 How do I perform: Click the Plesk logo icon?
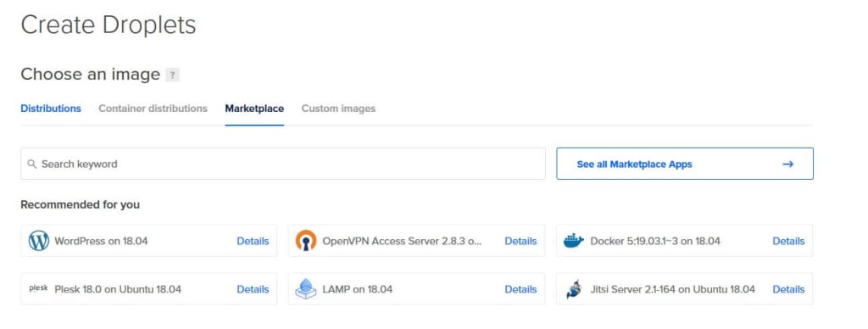pos(39,288)
